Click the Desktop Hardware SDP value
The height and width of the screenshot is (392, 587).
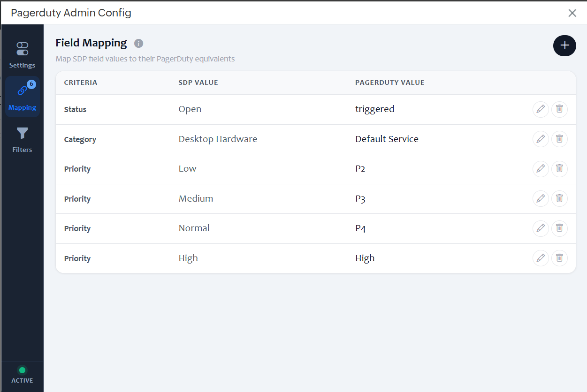point(218,139)
